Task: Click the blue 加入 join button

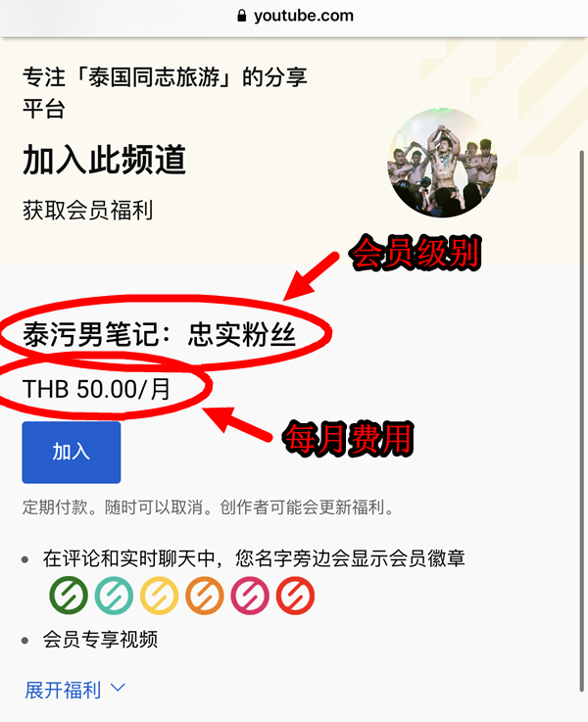Action: (x=72, y=453)
